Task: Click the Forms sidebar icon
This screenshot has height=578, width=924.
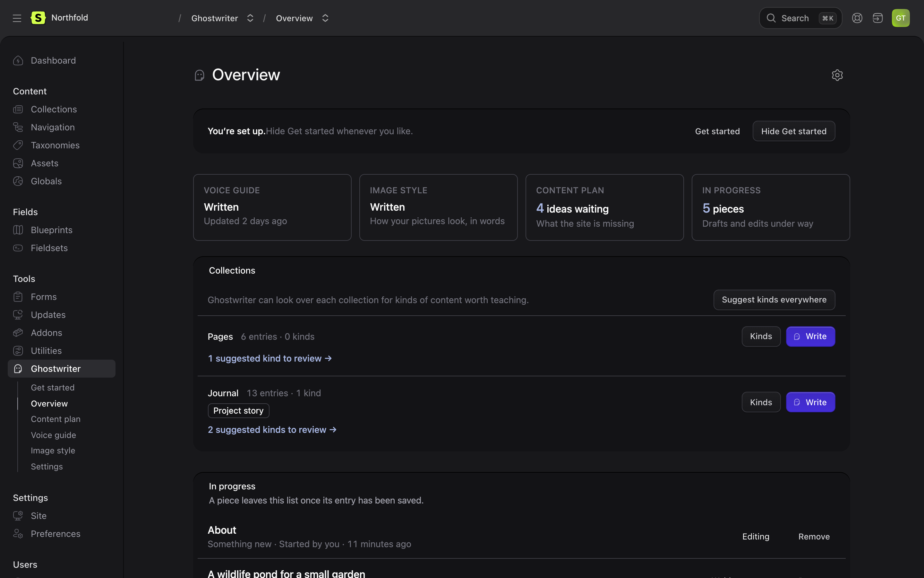Action: [x=18, y=297]
